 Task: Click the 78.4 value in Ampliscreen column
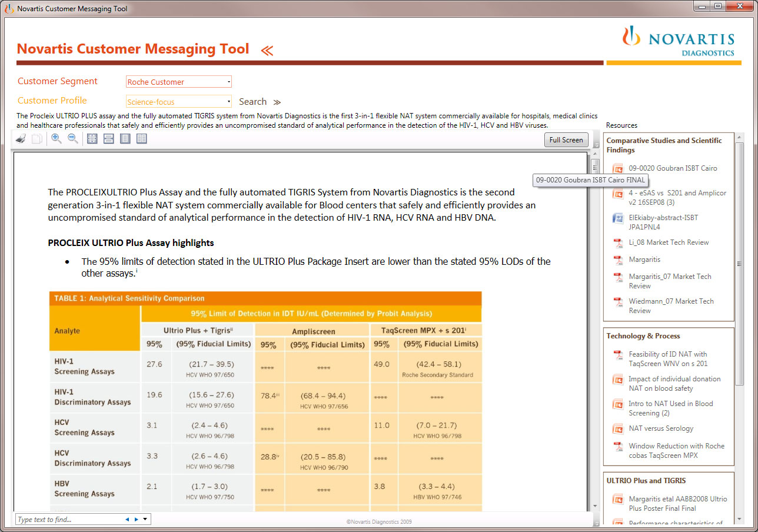tap(270, 395)
